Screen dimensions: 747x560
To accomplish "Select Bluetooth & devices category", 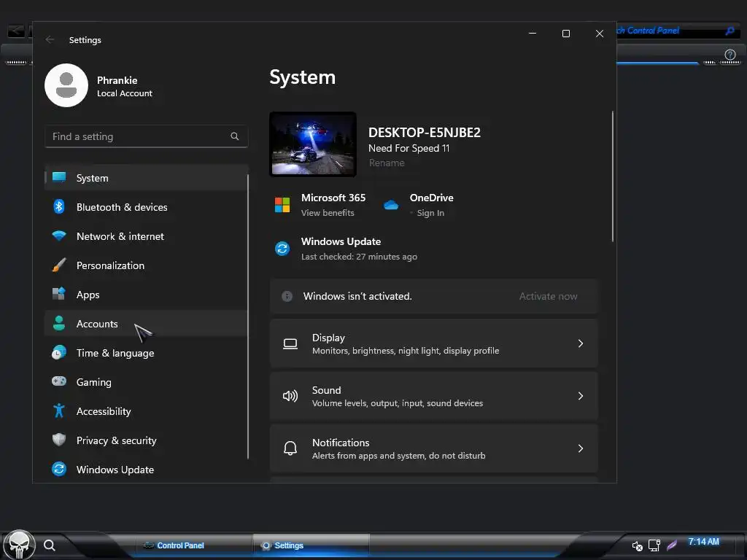I will [x=146, y=206].
